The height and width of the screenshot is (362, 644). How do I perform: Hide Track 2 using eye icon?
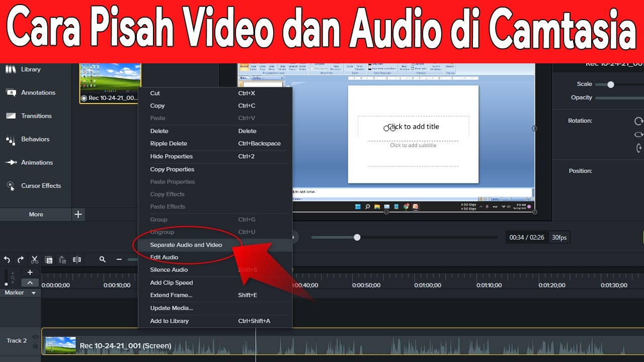35,336
